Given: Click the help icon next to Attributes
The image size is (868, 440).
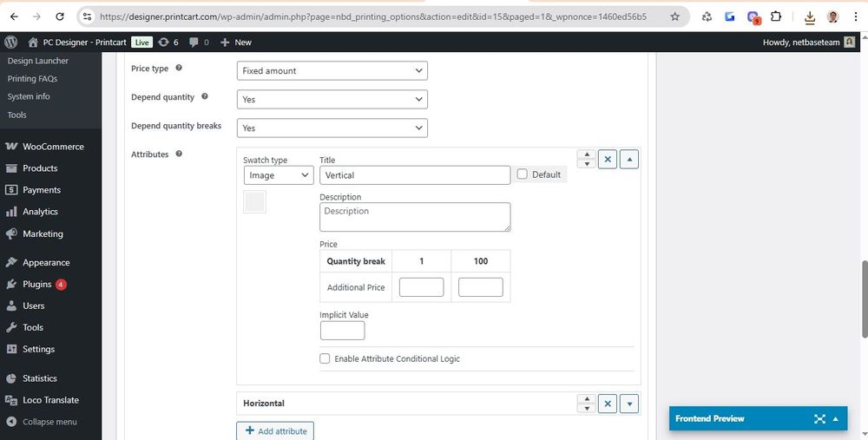Looking at the screenshot, I should tap(179, 154).
